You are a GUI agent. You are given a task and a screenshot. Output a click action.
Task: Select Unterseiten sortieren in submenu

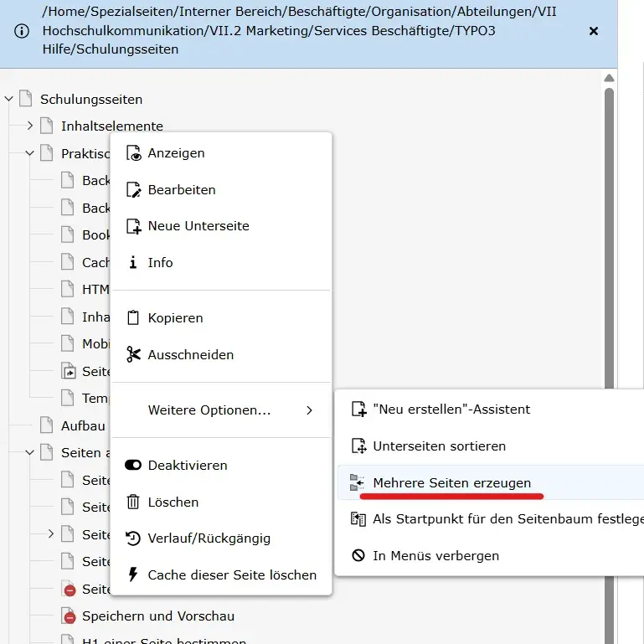pyautogui.click(x=439, y=446)
